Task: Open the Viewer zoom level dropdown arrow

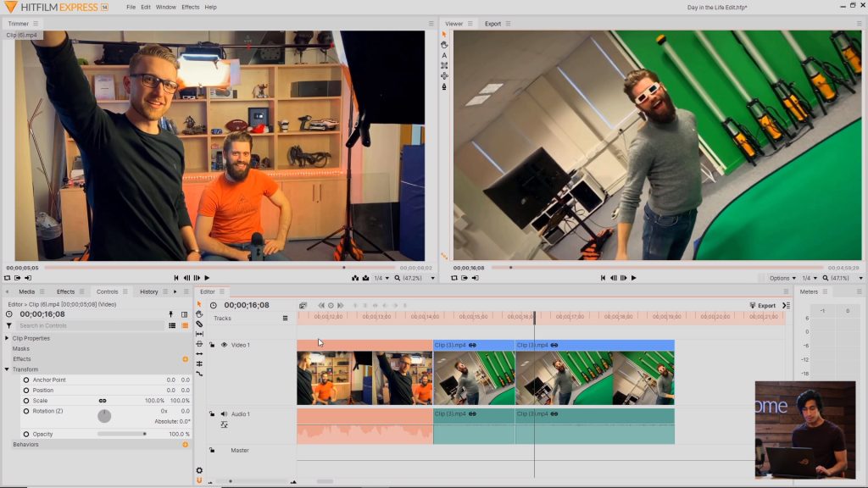Action: [x=860, y=278]
